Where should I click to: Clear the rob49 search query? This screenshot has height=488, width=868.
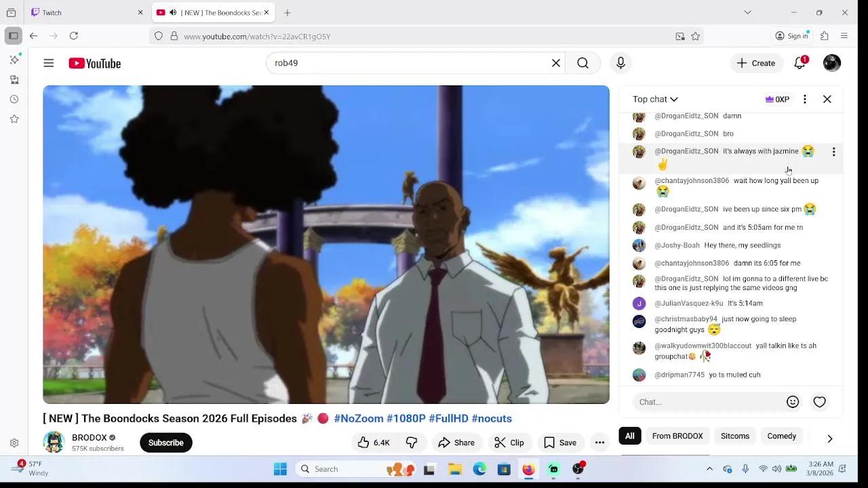[x=556, y=63]
